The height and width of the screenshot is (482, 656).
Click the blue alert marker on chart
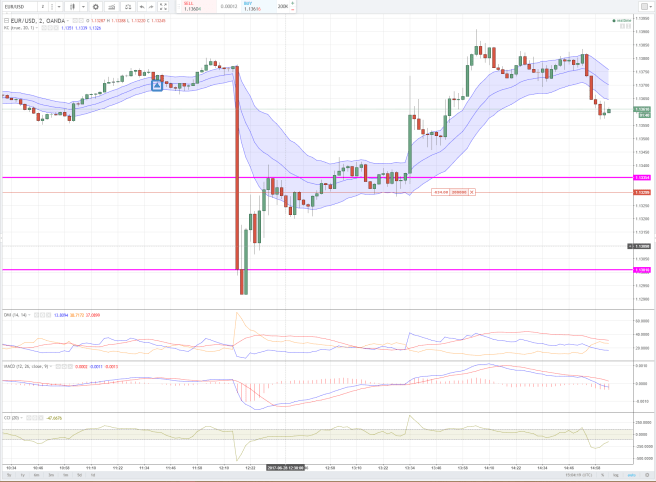157,86
